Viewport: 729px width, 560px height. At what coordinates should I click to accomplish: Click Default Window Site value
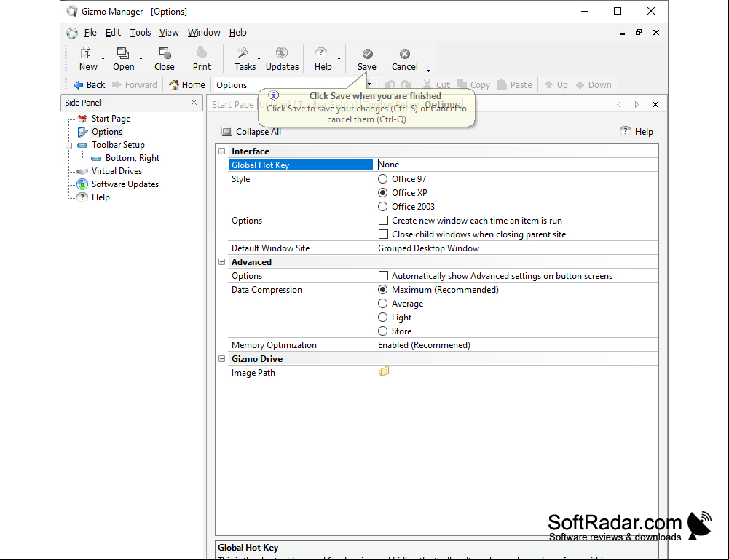pyautogui.click(x=516, y=248)
